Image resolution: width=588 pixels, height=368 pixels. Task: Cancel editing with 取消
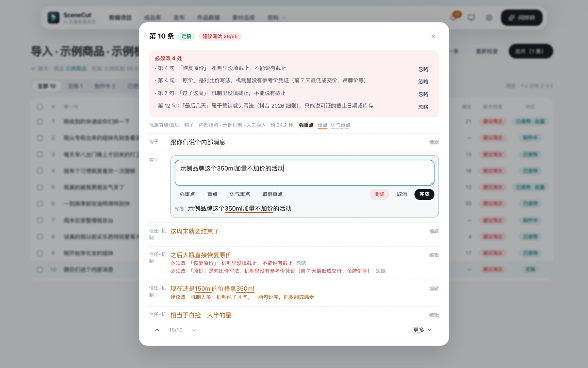pyautogui.click(x=402, y=194)
